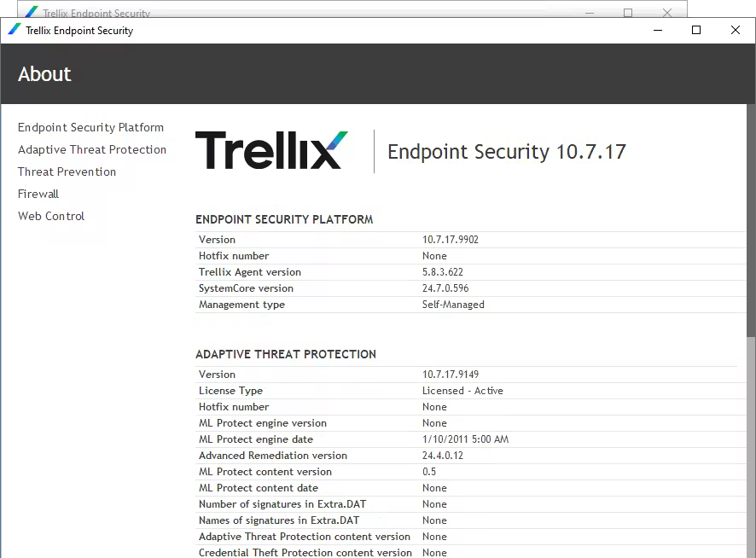Maximize the background Trellix window
The height and width of the screenshot is (558, 756).
point(628,13)
